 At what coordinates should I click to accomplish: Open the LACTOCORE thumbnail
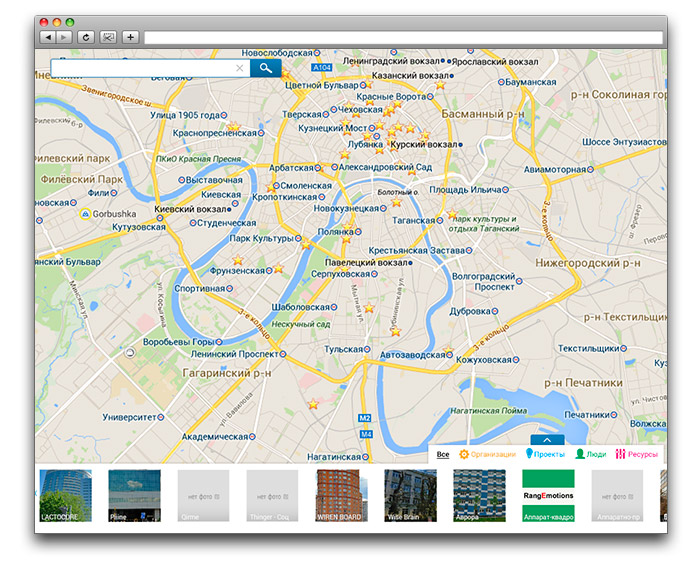(x=65, y=495)
